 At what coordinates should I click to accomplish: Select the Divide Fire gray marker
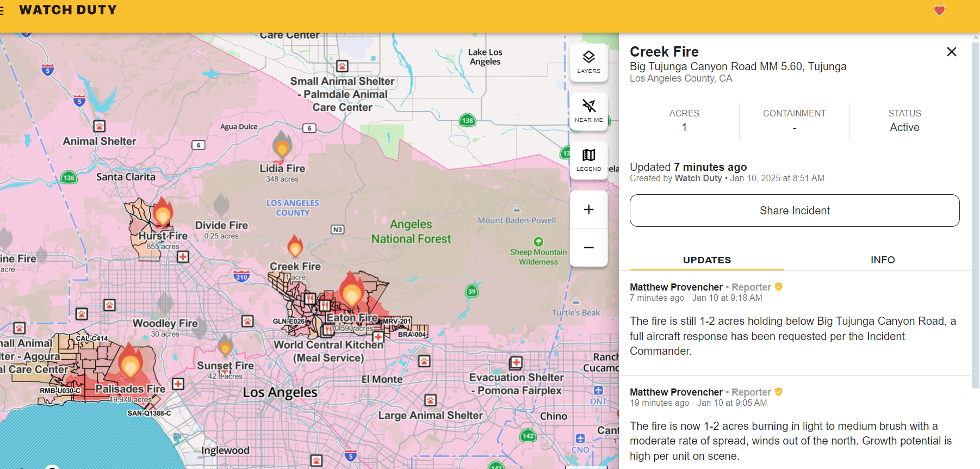pos(221,205)
